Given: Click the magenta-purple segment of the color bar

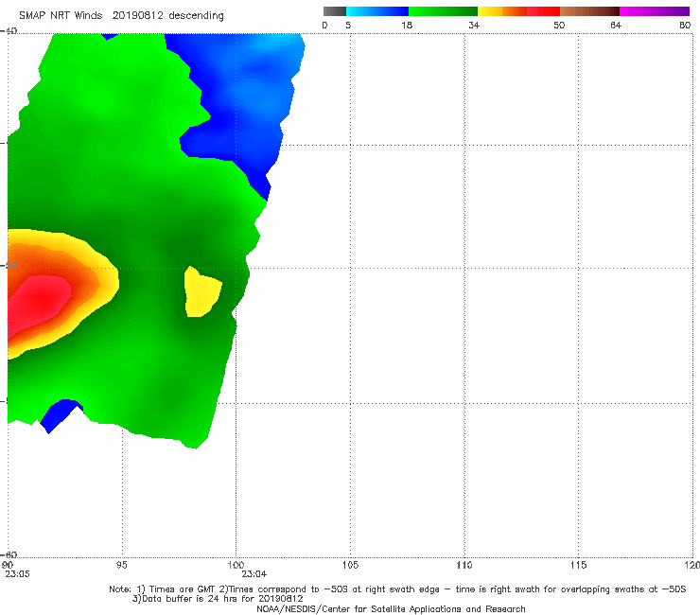Looking at the screenshot, I should [x=655, y=11].
